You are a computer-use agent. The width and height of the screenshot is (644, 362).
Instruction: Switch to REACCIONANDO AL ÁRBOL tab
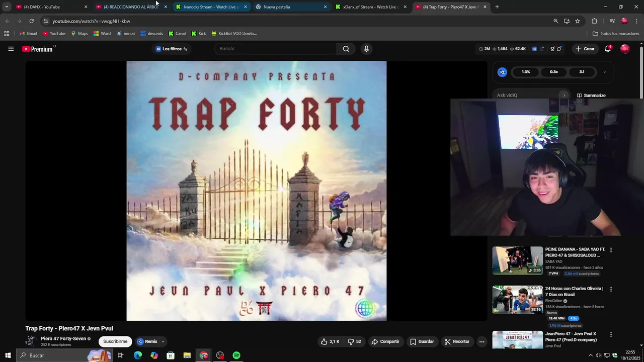pyautogui.click(x=131, y=7)
